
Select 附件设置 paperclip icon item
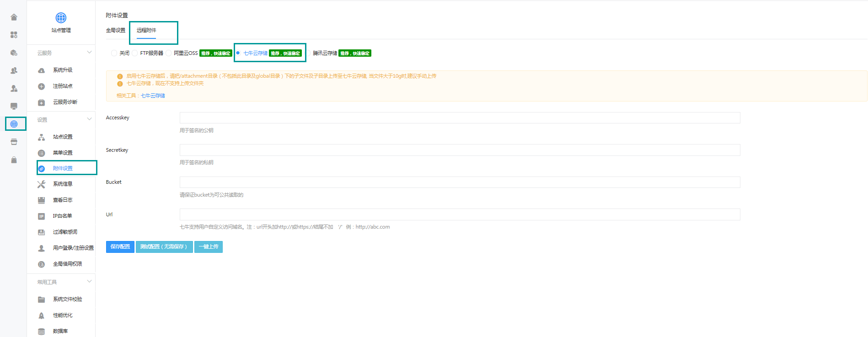[41, 169]
